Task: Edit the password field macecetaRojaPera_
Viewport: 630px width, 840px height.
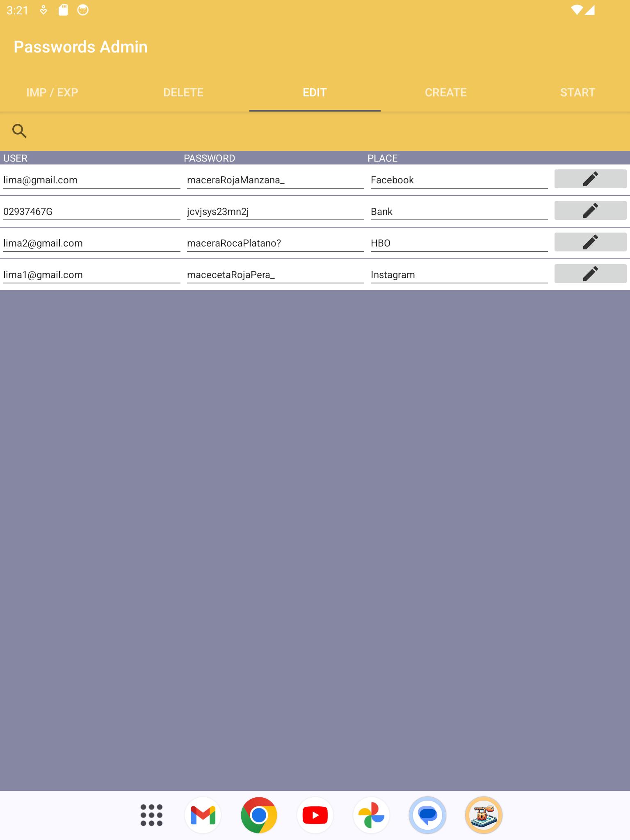Action: (276, 275)
